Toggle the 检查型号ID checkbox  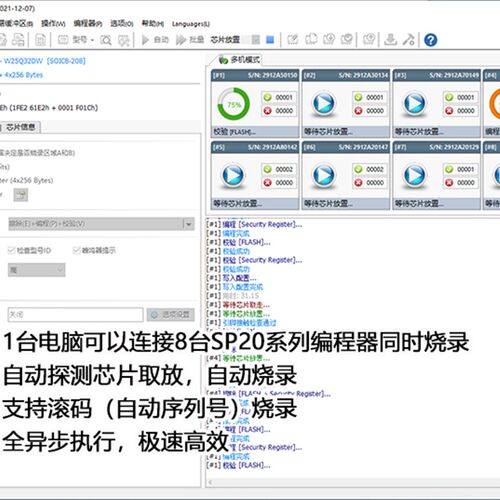click(x=11, y=250)
